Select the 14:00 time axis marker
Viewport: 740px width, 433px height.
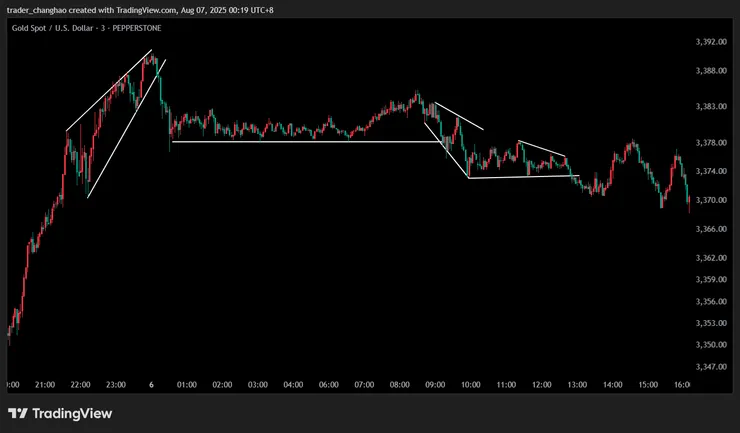point(613,385)
